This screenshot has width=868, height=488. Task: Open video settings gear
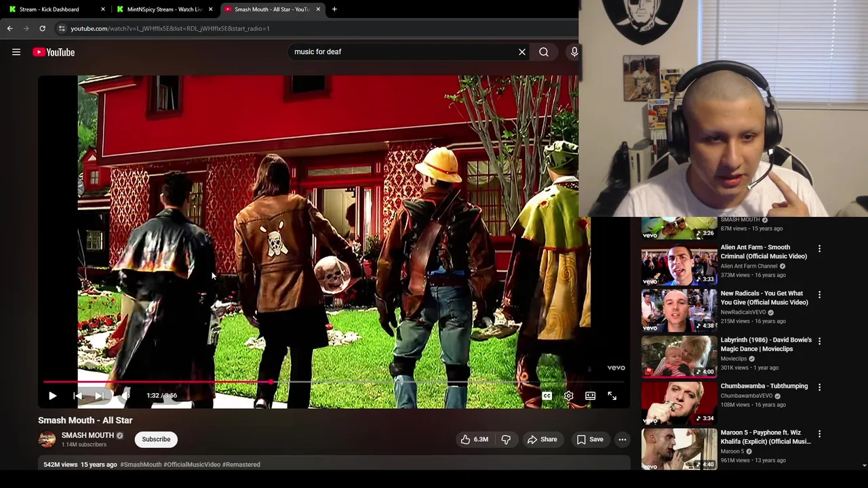pyautogui.click(x=569, y=396)
